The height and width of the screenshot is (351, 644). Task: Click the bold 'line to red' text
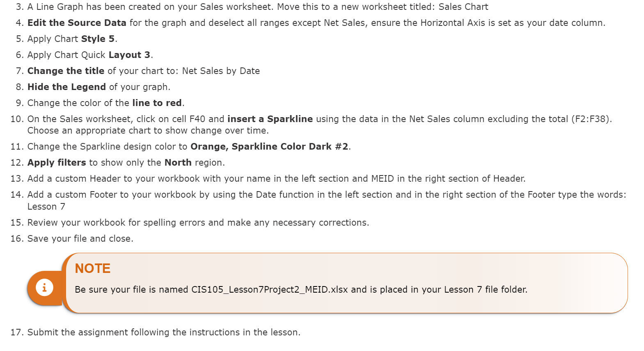[157, 103]
